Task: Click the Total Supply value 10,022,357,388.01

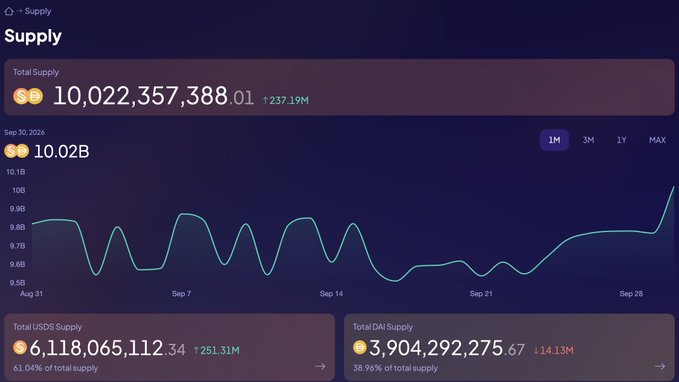Action: point(153,96)
